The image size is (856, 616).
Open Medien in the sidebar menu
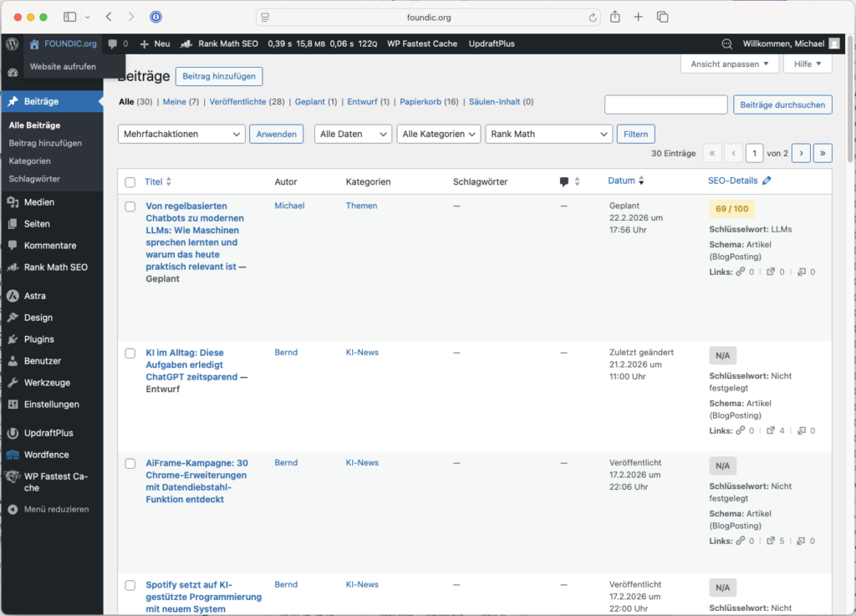coord(39,202)
